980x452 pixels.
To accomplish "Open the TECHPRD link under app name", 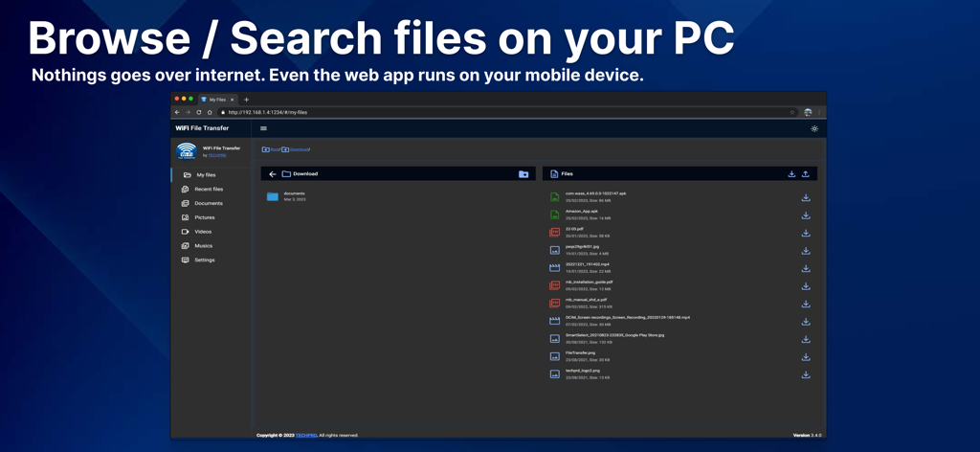I will pos(217,155).
